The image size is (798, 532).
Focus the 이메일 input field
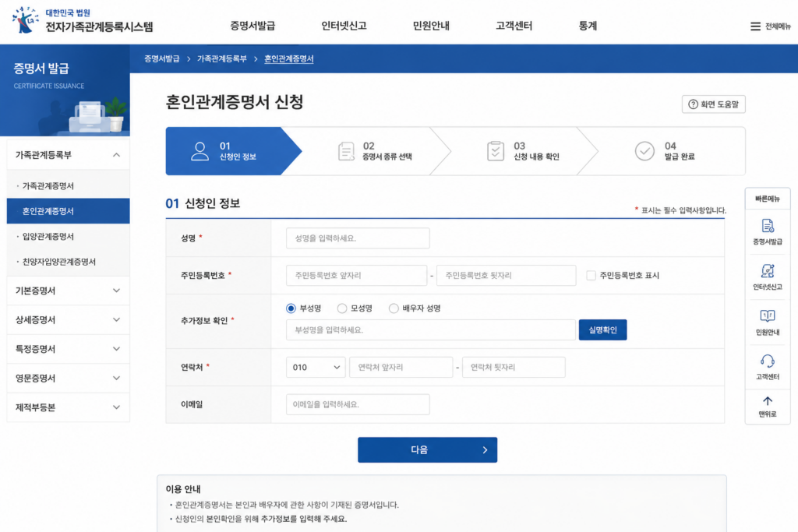(x=358, y=404)
